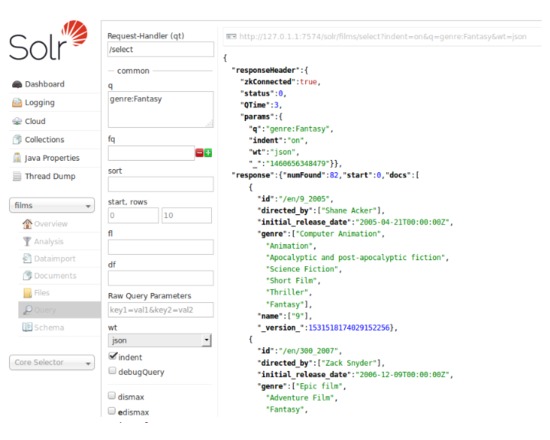Click the Solr logo
Viewport: 550px width, 440px height.
pyautogui.click(x=48, y=40)
